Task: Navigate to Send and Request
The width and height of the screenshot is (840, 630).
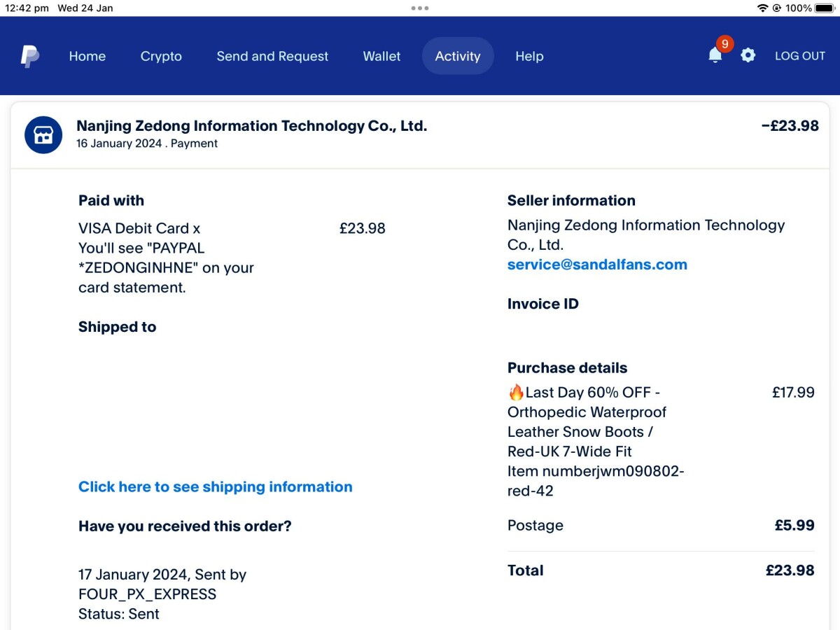Action: pos(272,56)
